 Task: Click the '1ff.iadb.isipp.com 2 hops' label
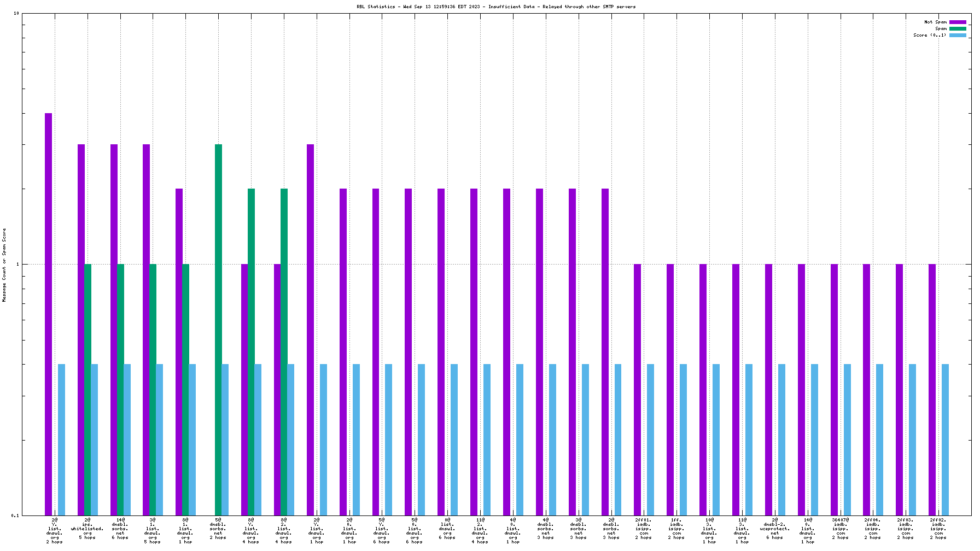tap(676, 529)
